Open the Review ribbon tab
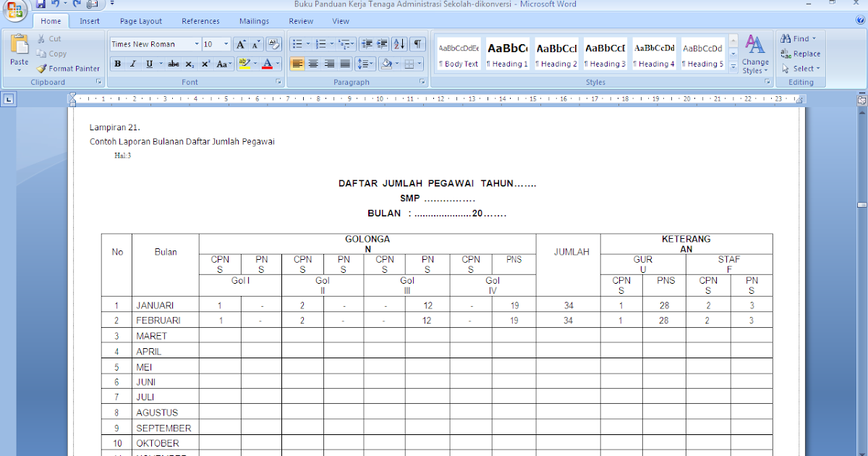868x456 pixels. [x=300, y=21]
